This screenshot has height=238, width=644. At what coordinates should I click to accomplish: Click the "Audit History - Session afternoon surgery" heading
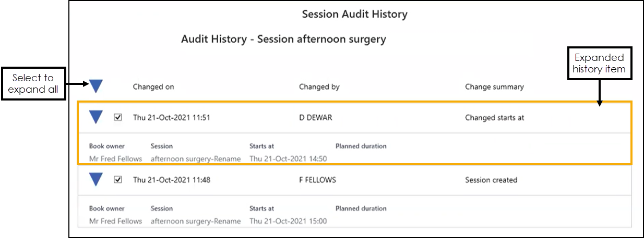[x=283, y=39]
